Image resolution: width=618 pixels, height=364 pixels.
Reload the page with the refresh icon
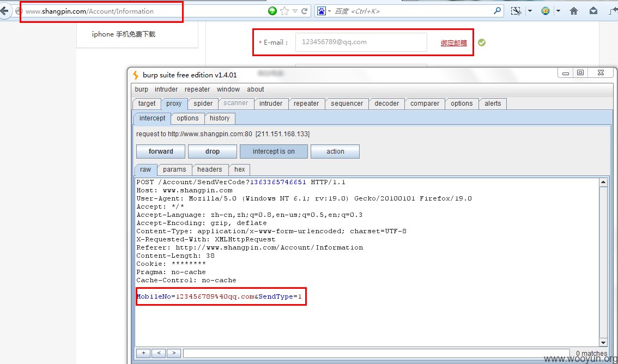304,11
